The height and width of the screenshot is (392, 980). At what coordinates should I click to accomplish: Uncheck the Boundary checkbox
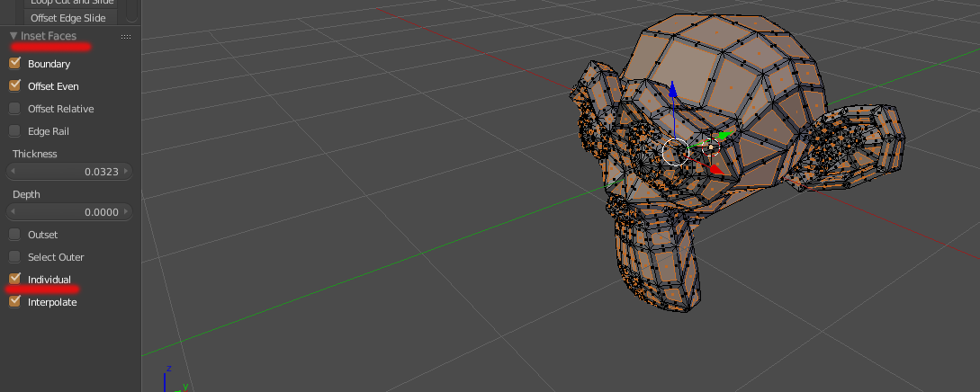(14, 63)
